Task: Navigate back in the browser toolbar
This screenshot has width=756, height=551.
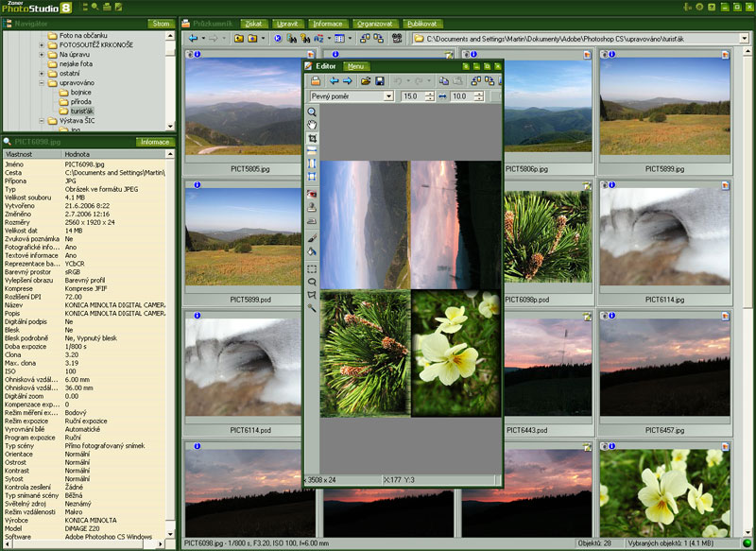Action: 194,39
